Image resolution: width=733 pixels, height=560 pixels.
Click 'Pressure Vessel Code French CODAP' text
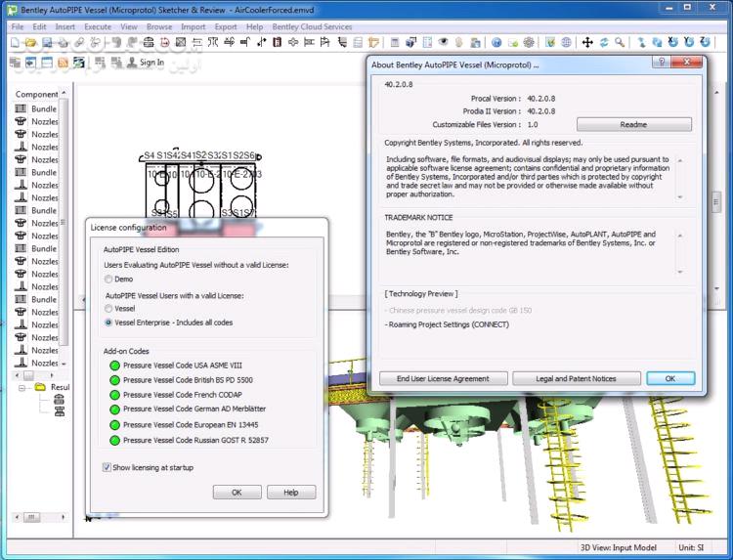[x=183, y=395]
